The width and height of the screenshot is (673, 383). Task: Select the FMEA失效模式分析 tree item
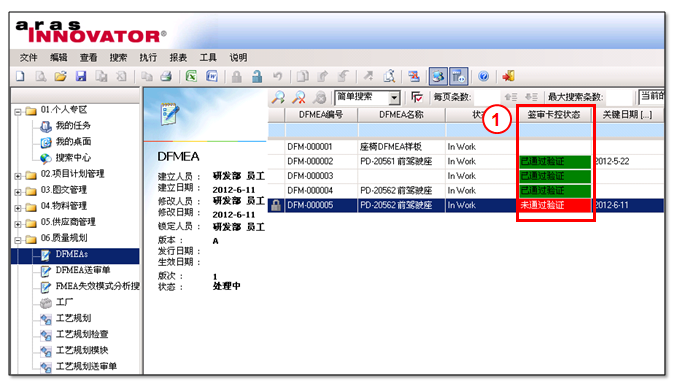click(x=97, y=286)
